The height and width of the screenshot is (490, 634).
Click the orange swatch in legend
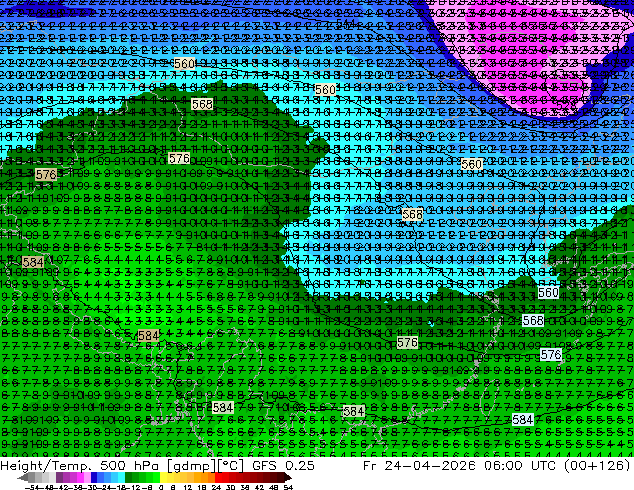coord(205,478)
